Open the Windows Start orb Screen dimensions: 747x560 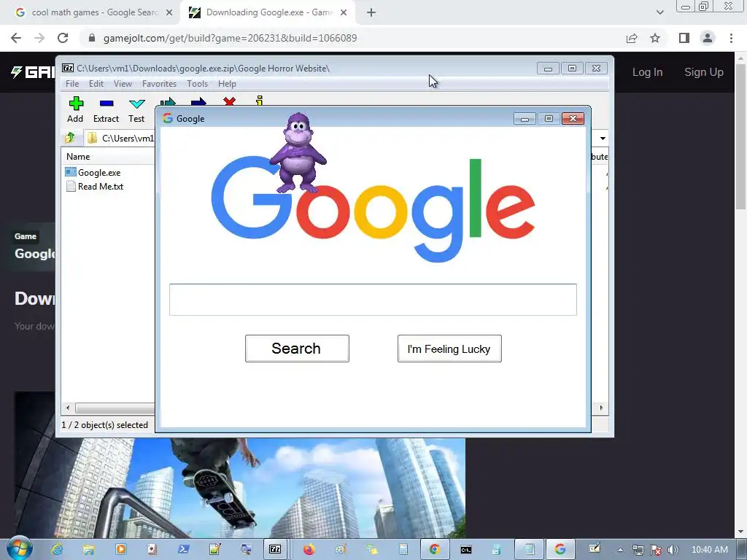[x=20, y=548]
